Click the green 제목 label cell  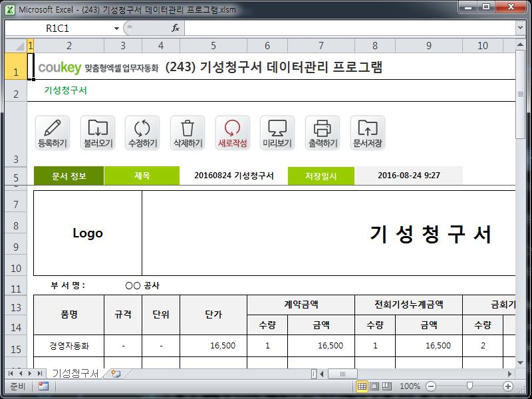[x=142, y=176]
